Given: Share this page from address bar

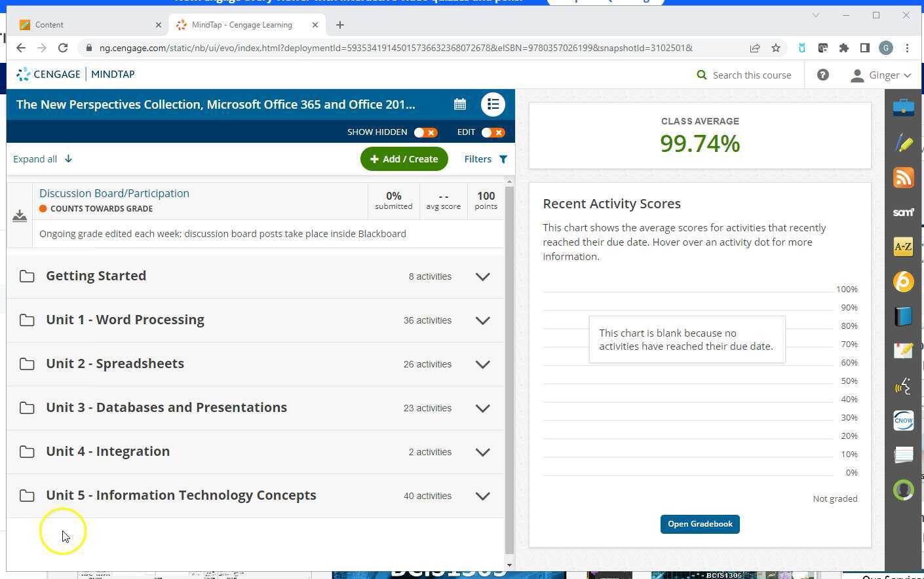Looking at the screenshot, I should [x=755, y=48].
